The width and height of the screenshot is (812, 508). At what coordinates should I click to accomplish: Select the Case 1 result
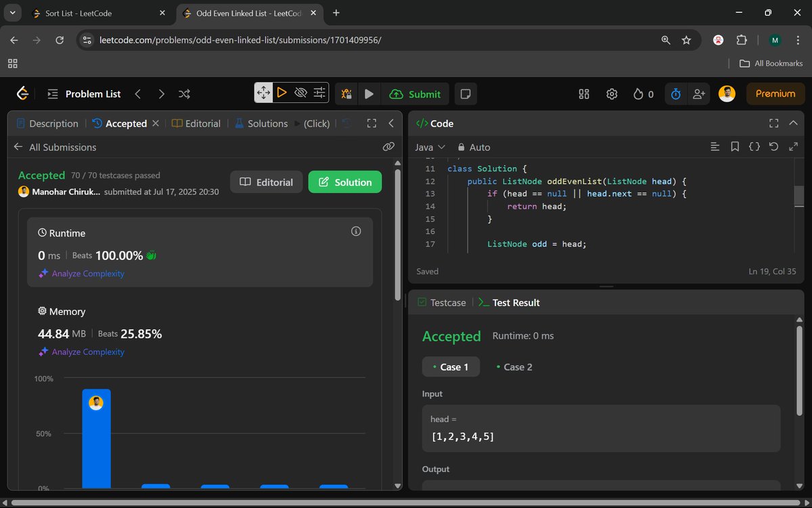pos(451,367)
